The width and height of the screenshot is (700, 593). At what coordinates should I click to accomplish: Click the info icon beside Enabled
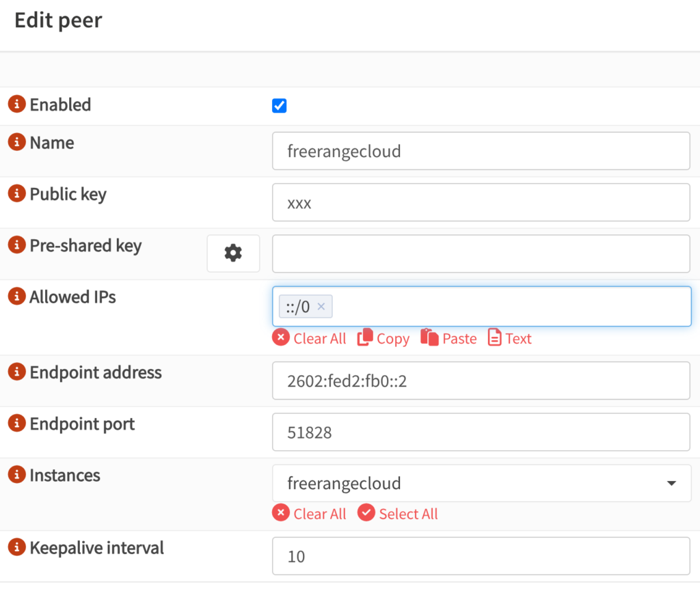coord(16,105)
